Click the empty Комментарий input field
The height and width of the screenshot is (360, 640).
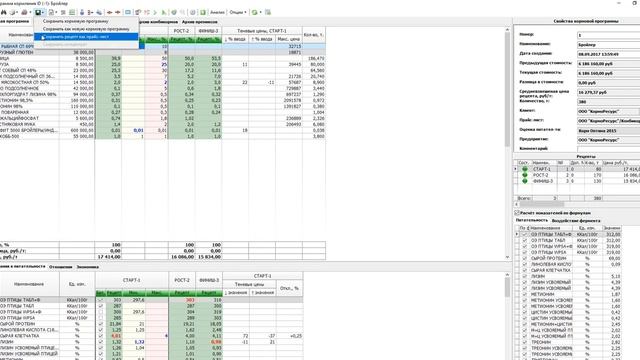[608, 149]
